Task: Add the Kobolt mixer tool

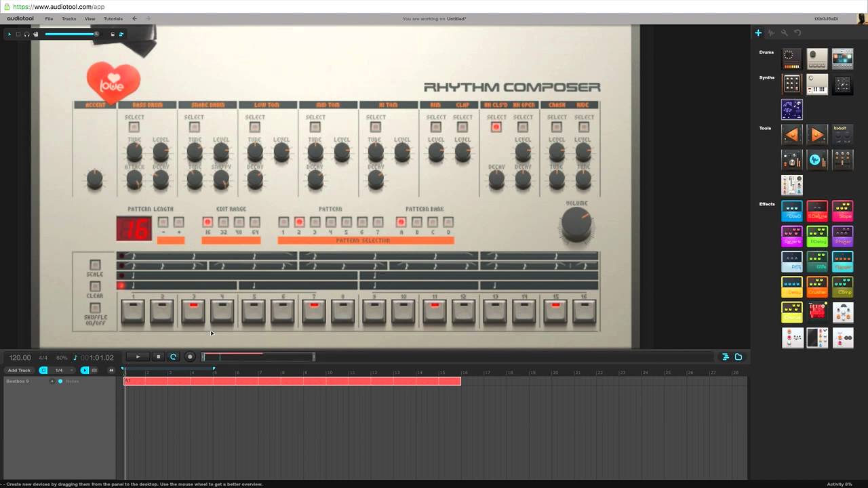Action: (842, 134)
